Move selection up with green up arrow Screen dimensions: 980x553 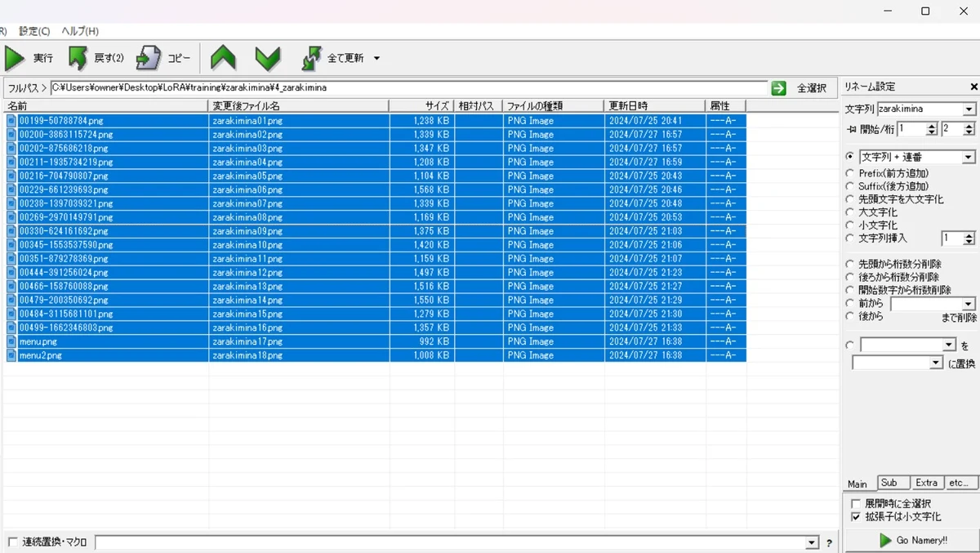click(223, 58)
